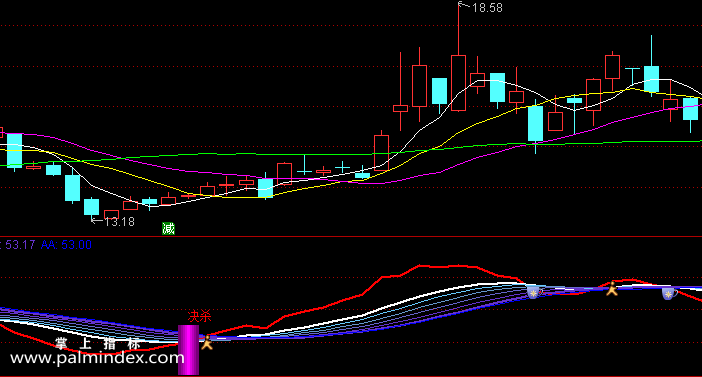
Task: Click the red separator between chart panels
Action: tap(351, 236)
